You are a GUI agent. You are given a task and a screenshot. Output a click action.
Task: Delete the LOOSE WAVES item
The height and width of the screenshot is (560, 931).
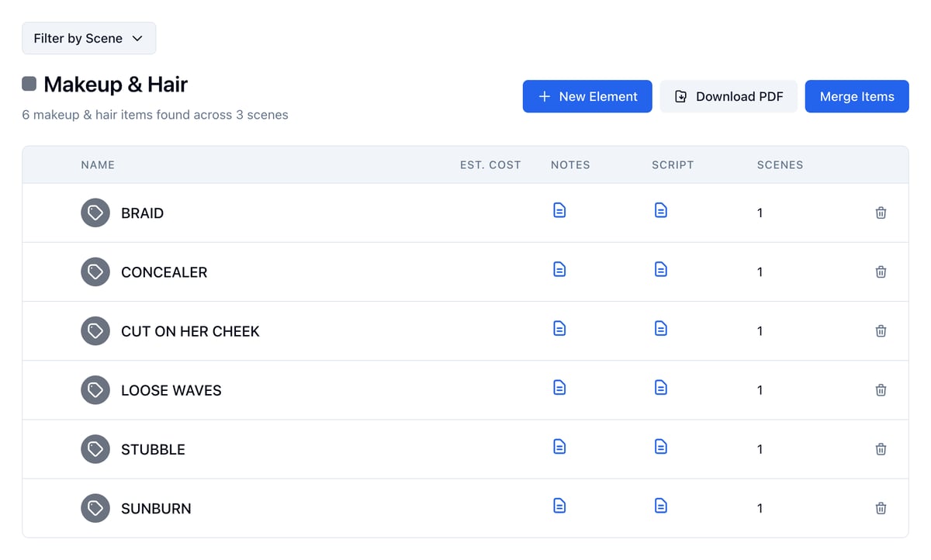(x=881, y=390)
